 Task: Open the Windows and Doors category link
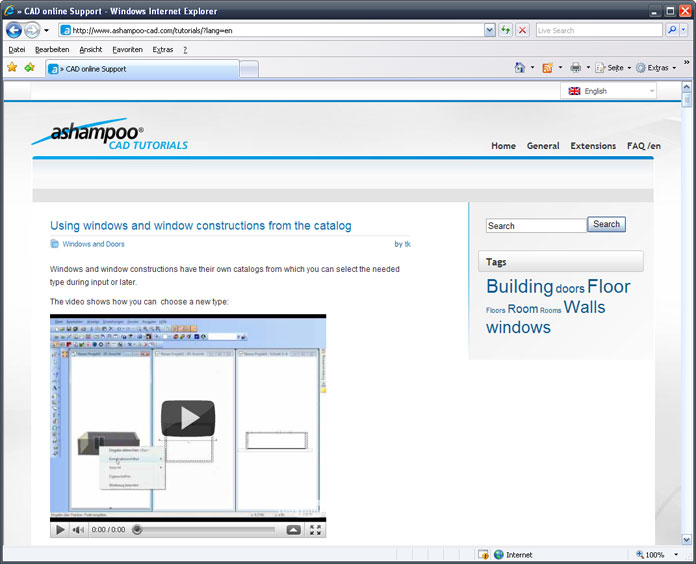coord(93,244)
